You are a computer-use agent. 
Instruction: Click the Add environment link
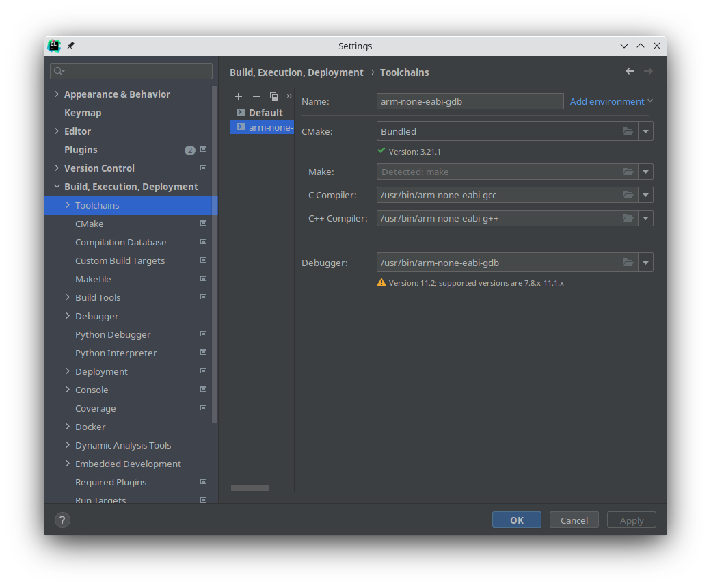[x=607, y=101]
